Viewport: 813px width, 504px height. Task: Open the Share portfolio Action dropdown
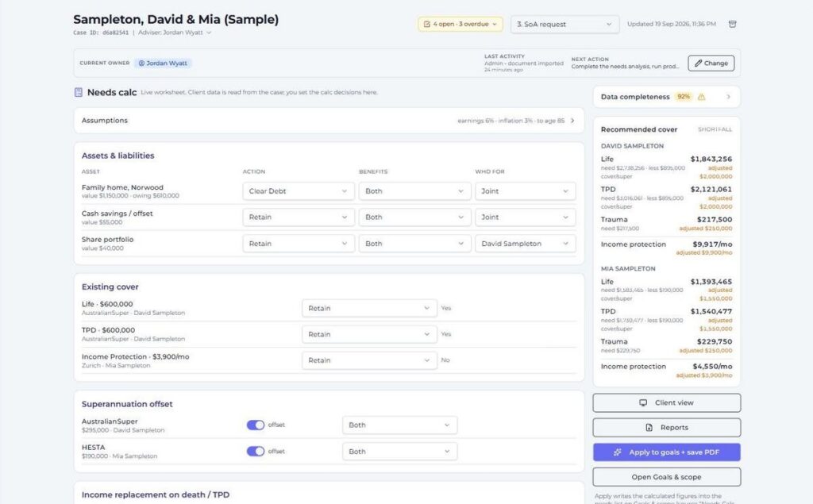coord(299,244)
